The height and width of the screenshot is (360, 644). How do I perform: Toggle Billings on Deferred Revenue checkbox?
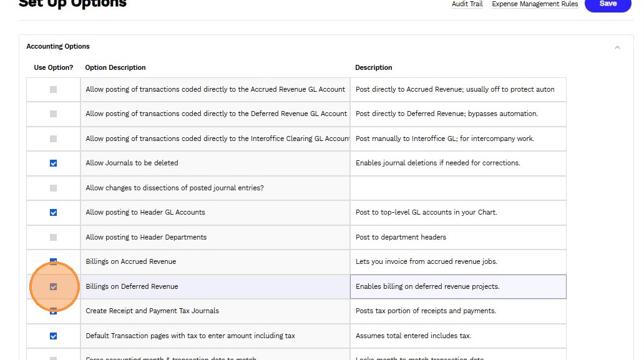pos(53,287)
